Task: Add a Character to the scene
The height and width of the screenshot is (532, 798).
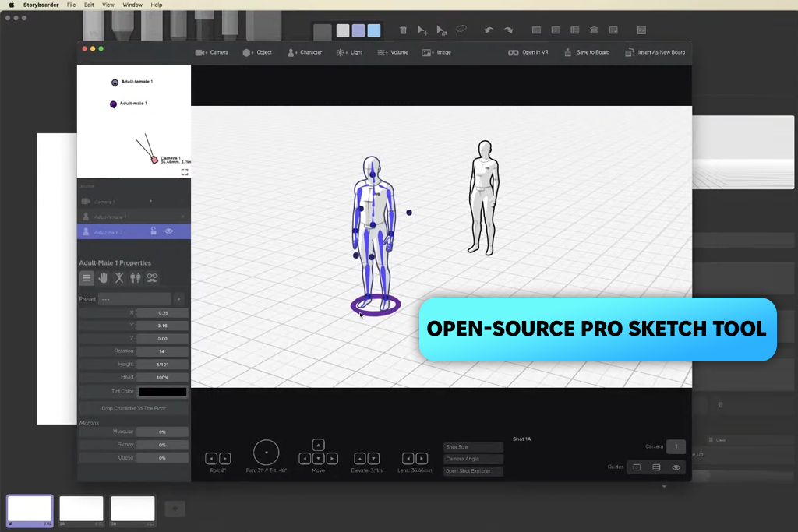Action: (x=305, y=52)
